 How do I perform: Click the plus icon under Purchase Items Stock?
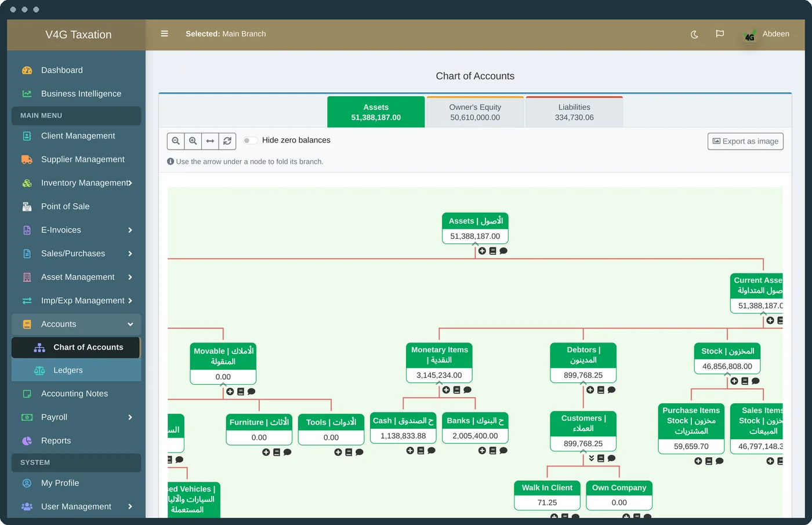pyautogui.click(x=698, y=461)
